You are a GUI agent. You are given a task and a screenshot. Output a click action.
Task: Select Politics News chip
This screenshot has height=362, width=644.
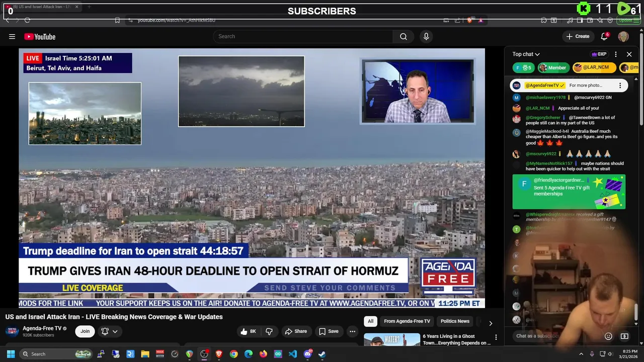coord(455,321)
